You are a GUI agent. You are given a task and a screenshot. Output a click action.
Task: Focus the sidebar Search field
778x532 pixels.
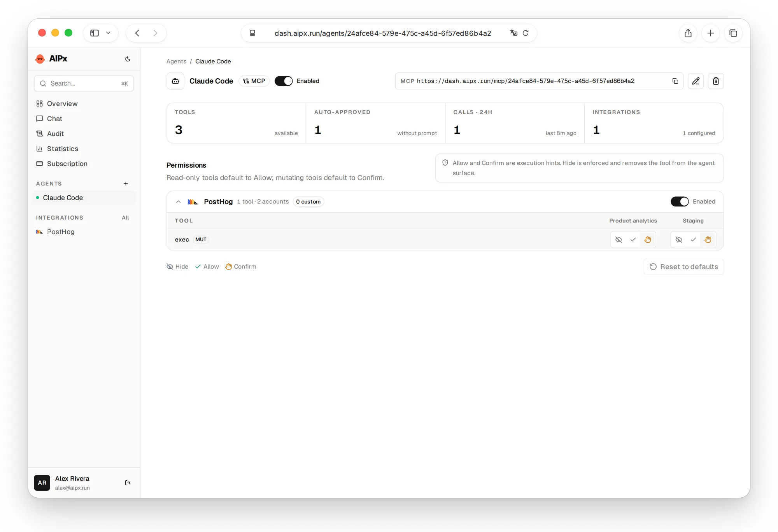(84, 83)
